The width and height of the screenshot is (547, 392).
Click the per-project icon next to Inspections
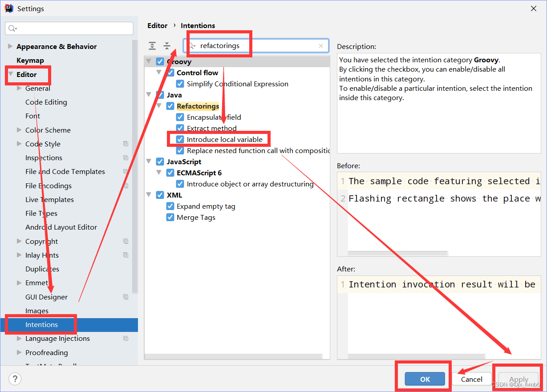[126, 158]
